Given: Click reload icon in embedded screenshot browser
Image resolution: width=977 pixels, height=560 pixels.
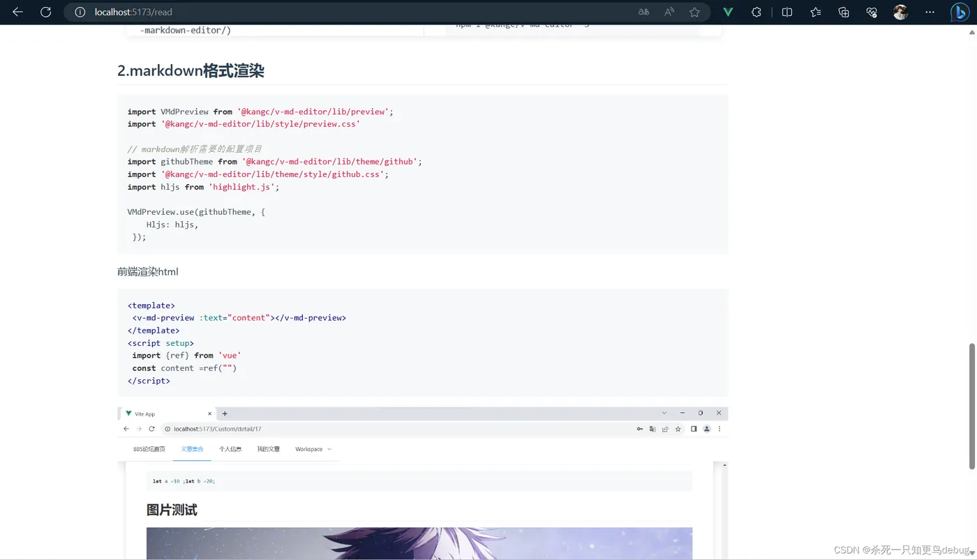Looking at the screenshot, I should [x=151, y=429].
